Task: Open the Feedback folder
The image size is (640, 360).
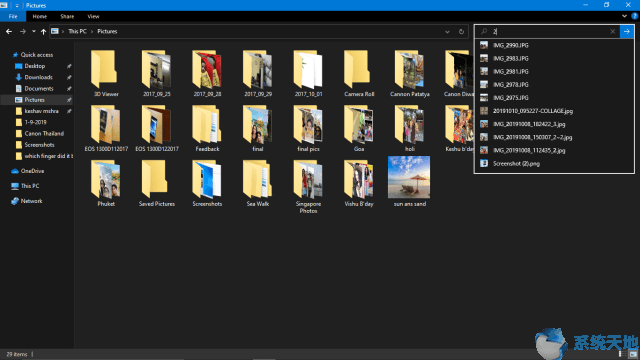Action: [x=207, y=129]
